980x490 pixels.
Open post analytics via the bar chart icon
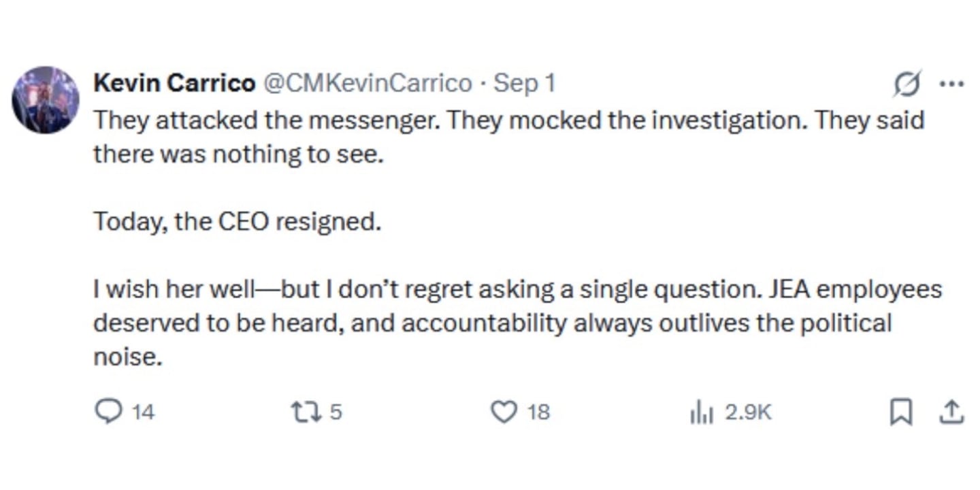(702, 412)
